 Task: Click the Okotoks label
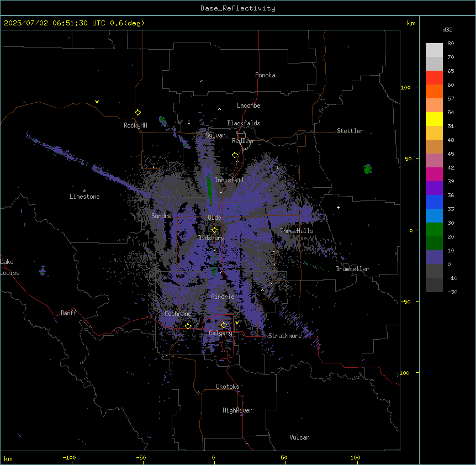pyautogui.click(x=228, y=387)
